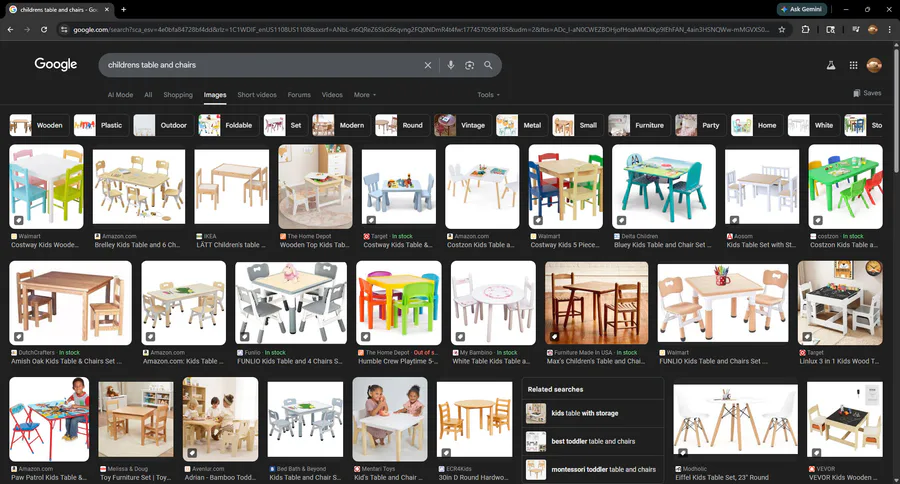The width and height of the screenshot is (900, 484).
Task: Filter images by Furniture chip
Action: 639,125
